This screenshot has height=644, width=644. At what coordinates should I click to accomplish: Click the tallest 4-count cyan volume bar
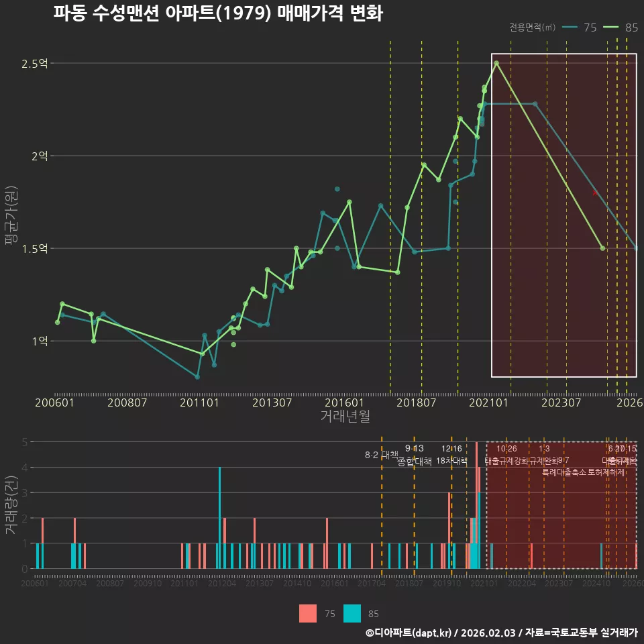[220, 518]
